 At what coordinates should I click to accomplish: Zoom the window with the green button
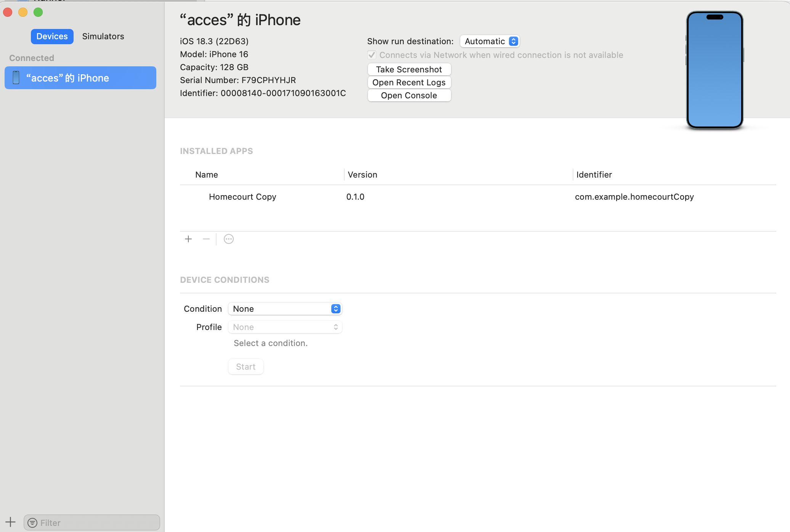pos(38,12)
